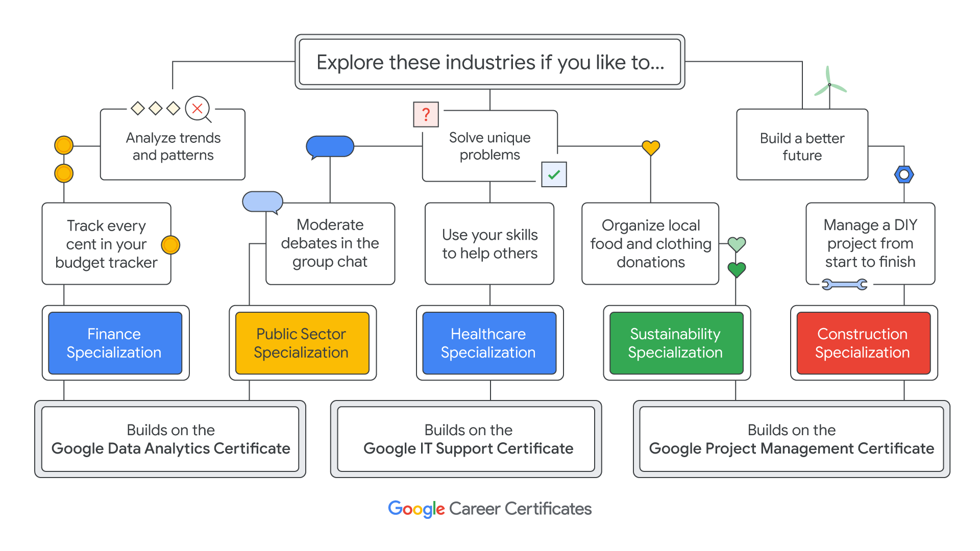Expand the Solve unique problems node
The width and height of the screenshot is (980, 551).
489,146
